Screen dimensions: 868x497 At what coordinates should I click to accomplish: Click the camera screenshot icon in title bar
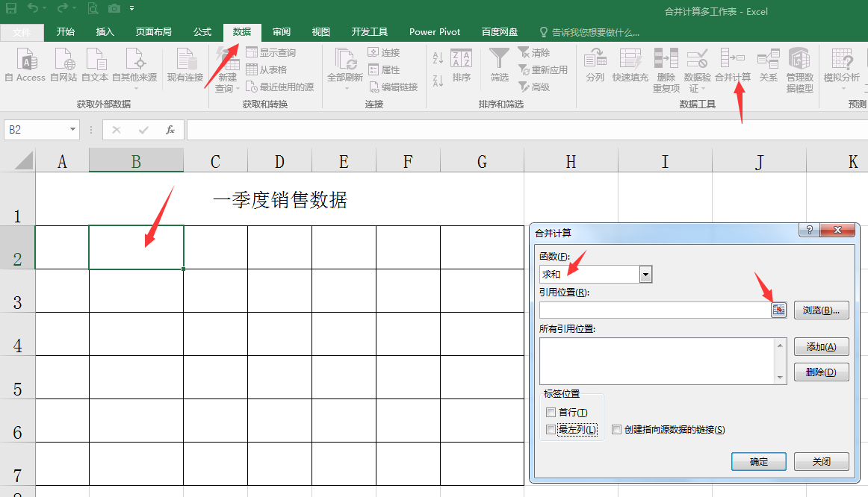pos(114,8)
